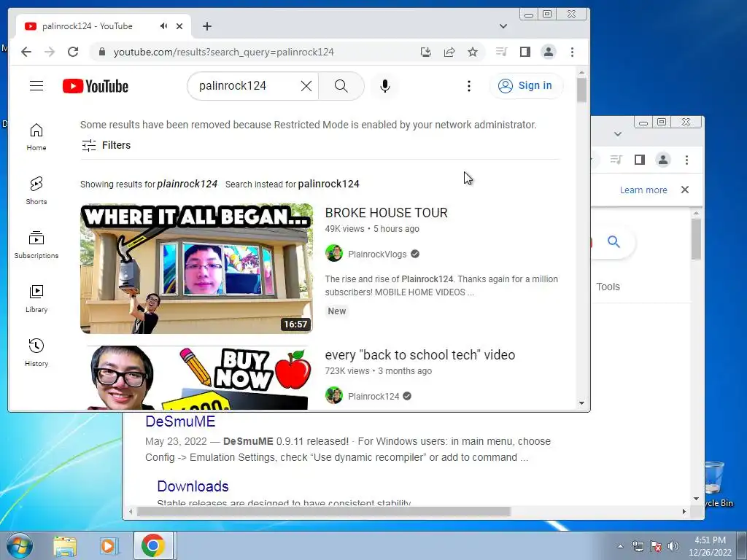
Task: Open side panel icon in back Chrome window
Action: [x=639, y=160]
